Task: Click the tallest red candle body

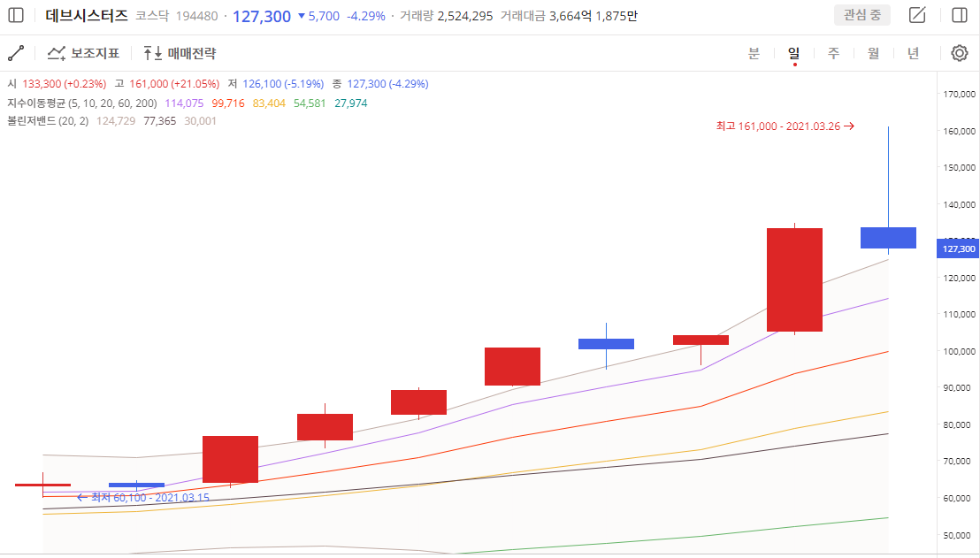Action: [794, 280]
